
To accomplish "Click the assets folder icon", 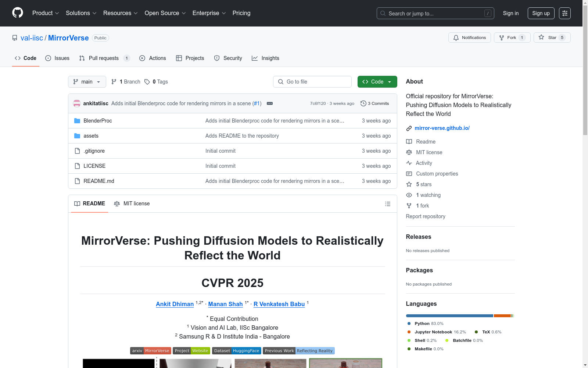I will [x=77, y=136].
